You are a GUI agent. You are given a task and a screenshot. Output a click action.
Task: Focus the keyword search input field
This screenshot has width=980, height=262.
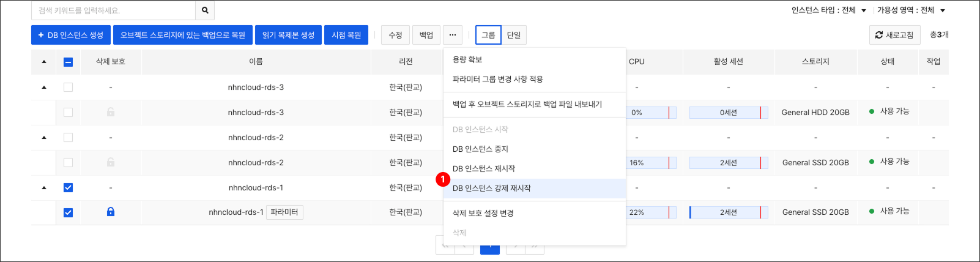(114, 10)
